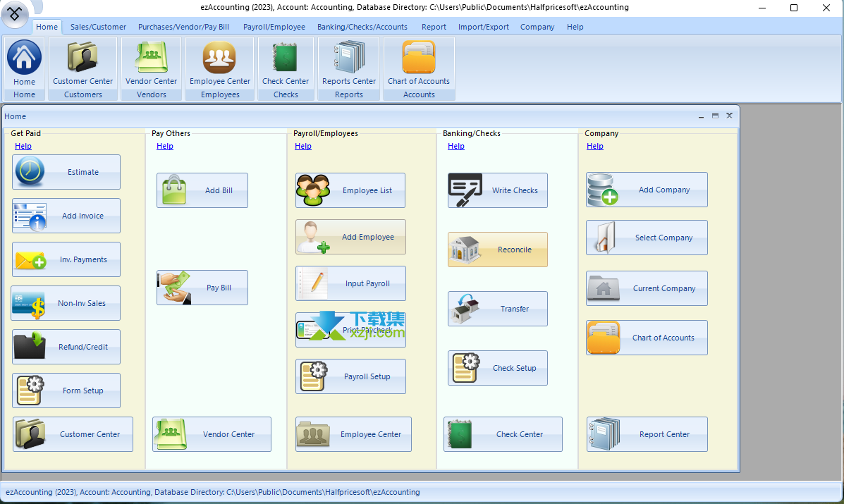Open Employee Center from the ribbon toolbar
Image resolution: width=844 pixels, height=504 pixels.
point(219,63)
